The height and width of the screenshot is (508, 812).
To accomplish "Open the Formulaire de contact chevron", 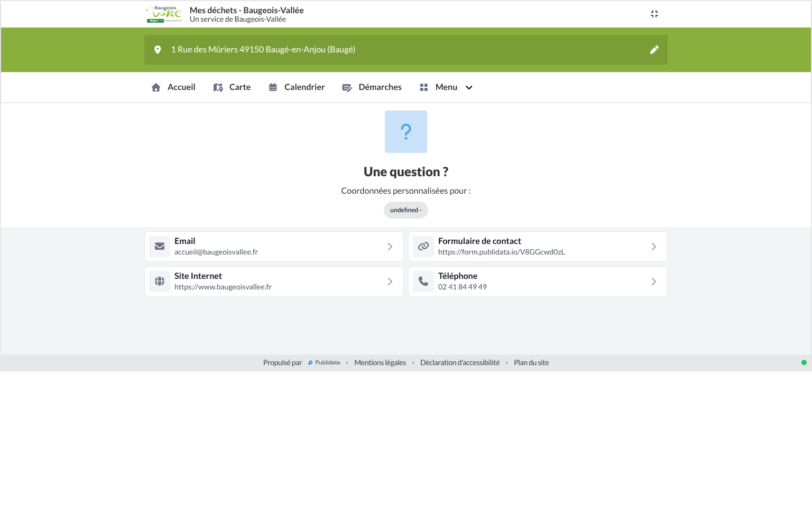I will pyautogui.click(x=654, y=247).
